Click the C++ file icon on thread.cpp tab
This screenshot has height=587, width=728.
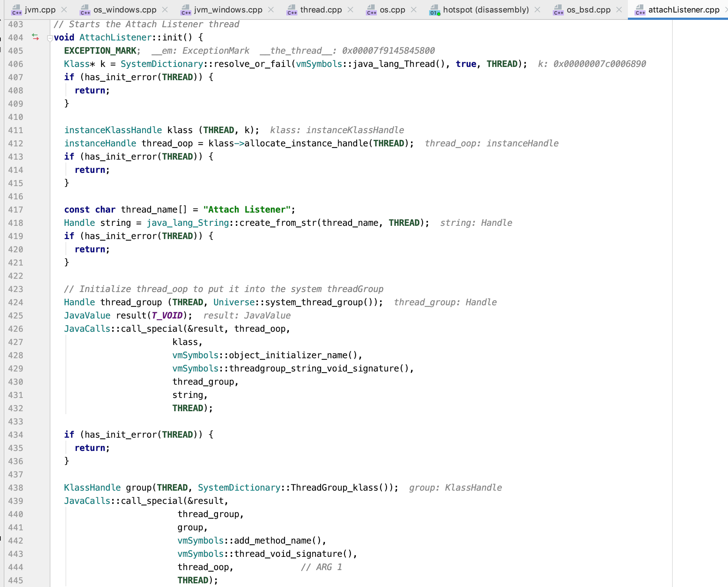[x=292, y=10]
